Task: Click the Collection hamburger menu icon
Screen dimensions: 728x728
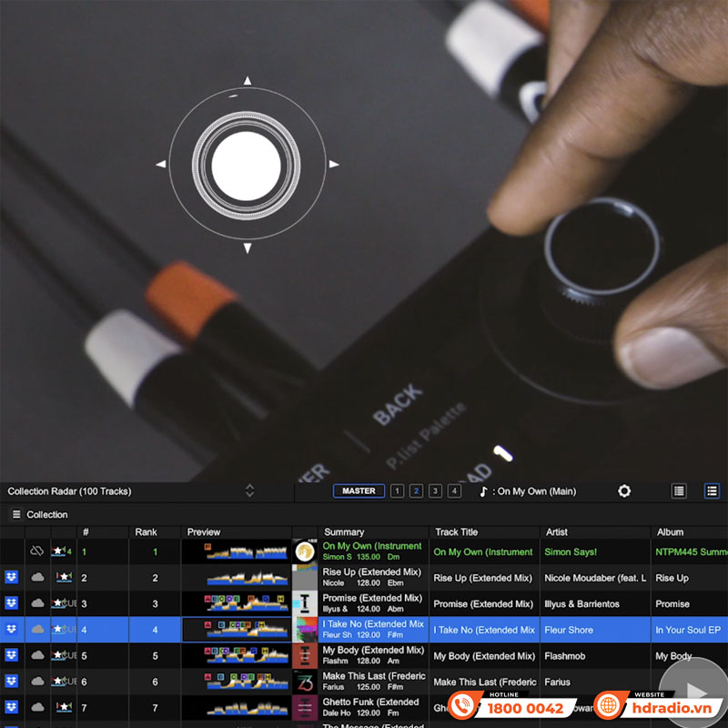Action: [15, 515]
